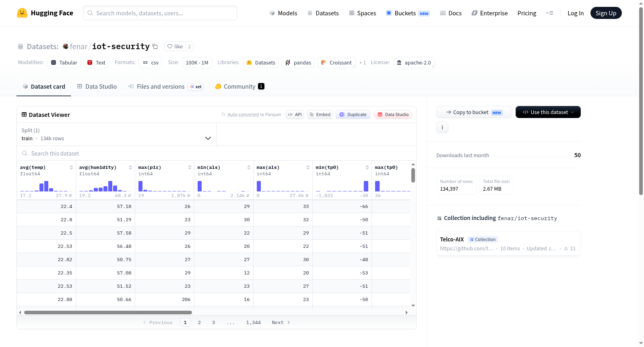Sort the max(als) column
Screen dimensions: 644x347
tap(308, 167)
